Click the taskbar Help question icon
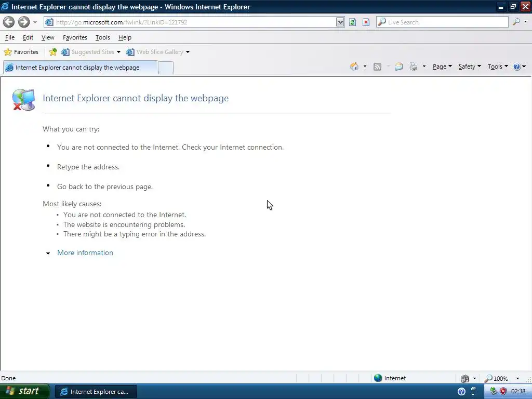The image size is (532, 399). coord(461,392)
